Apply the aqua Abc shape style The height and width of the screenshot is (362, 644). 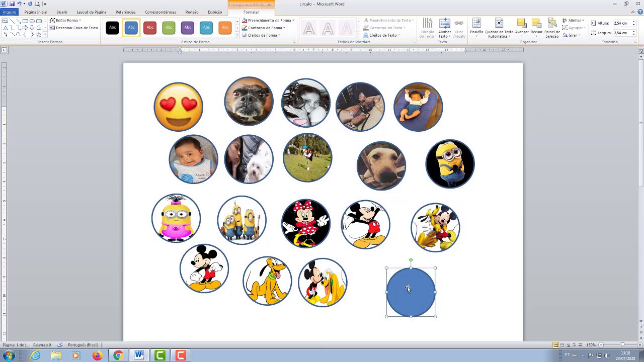point(206,28)
